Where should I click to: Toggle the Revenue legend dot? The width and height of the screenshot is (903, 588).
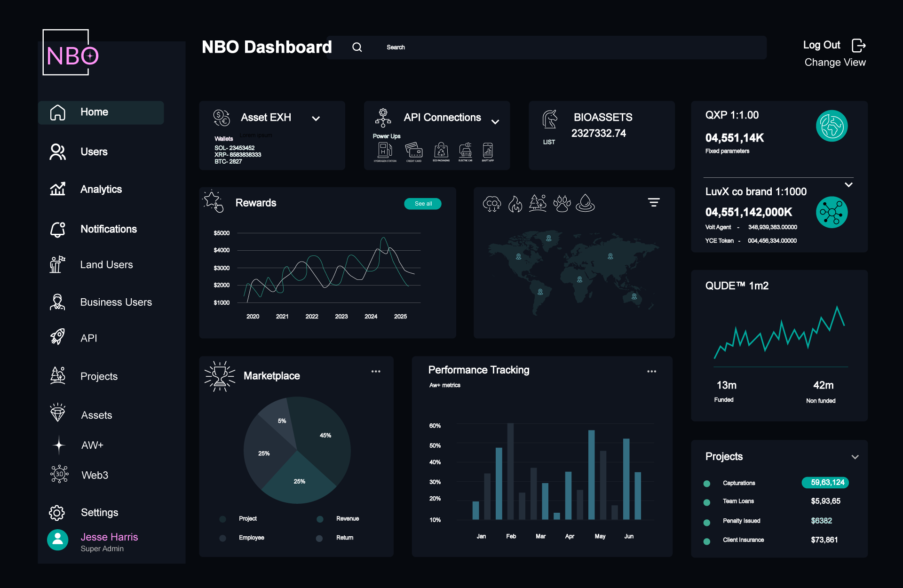[320, 519]
